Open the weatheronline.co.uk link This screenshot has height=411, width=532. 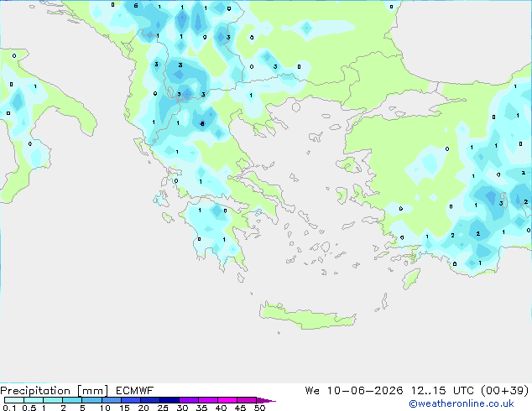point(462,403)
